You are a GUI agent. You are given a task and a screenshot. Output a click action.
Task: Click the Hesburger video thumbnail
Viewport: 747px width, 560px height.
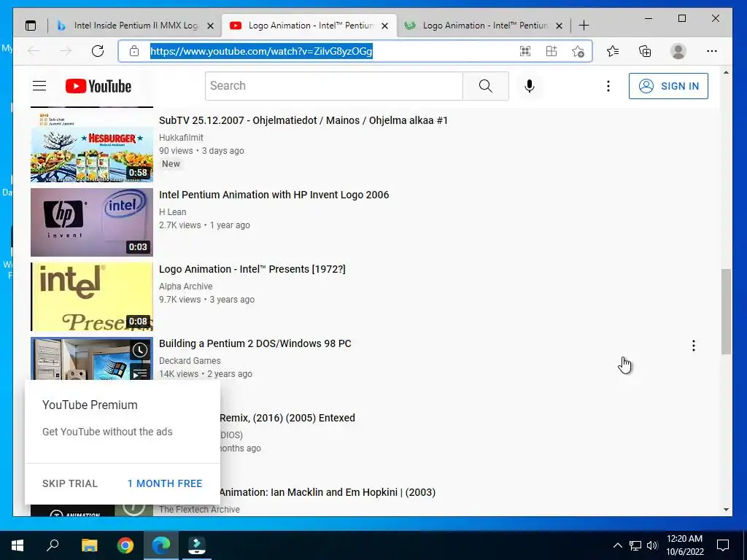[91, 147]
